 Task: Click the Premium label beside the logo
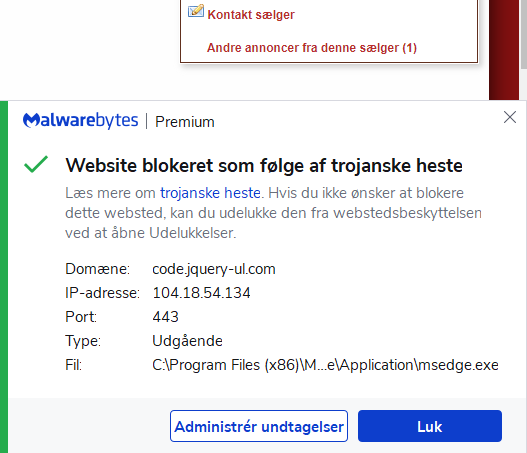185,122
